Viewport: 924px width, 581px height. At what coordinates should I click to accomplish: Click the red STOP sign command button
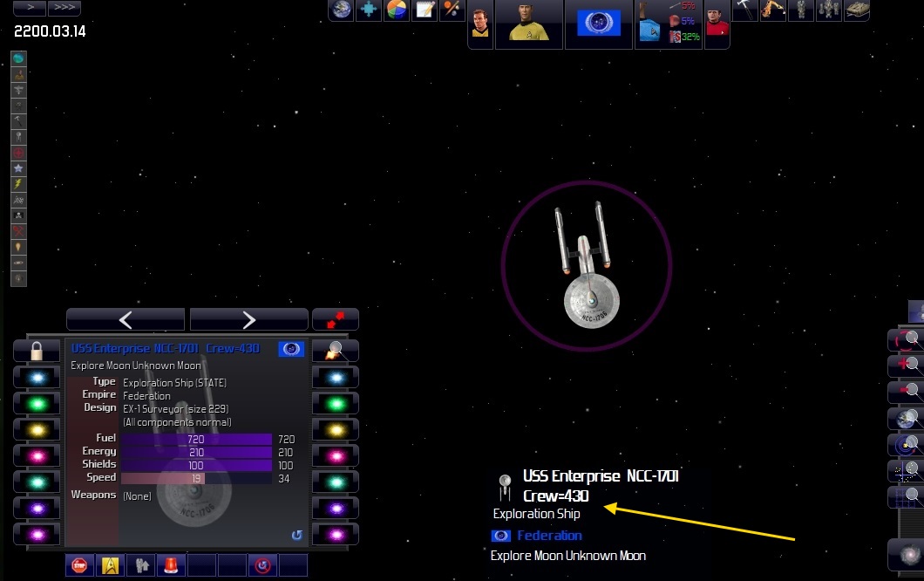[x=79, y=565]
